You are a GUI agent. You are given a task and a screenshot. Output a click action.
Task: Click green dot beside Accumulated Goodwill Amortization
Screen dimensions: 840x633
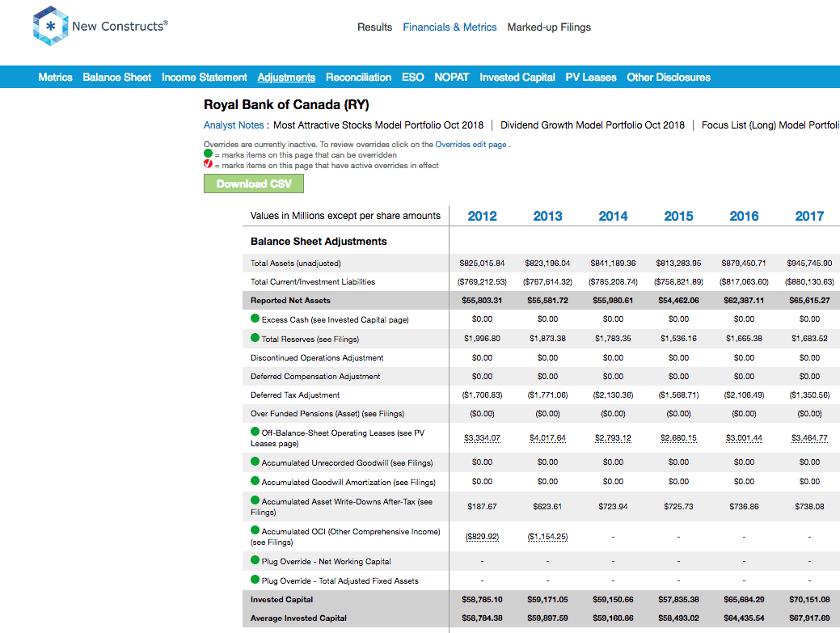(255, 480)
